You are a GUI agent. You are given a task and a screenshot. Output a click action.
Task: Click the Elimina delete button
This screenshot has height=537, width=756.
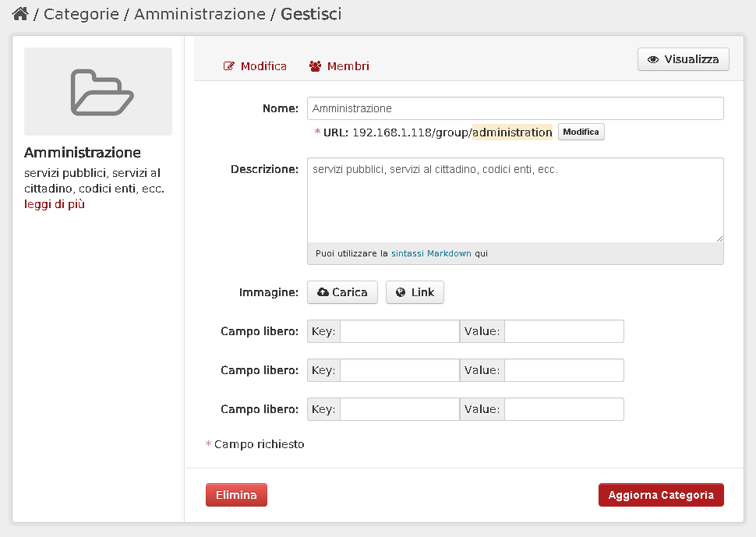coord(236,495)
